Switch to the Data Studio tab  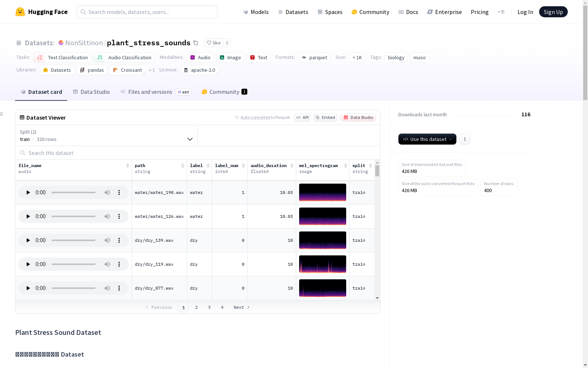(91, 92)
